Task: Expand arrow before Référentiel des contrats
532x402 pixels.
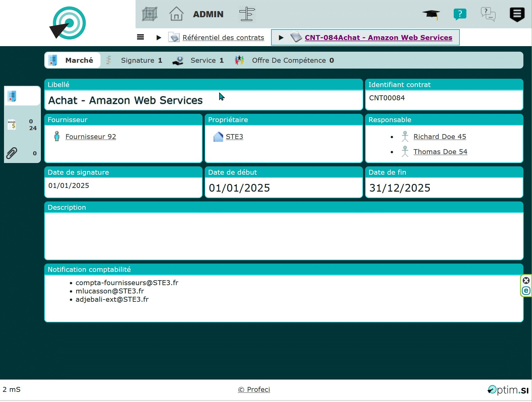Action: [x=159, y=38]
